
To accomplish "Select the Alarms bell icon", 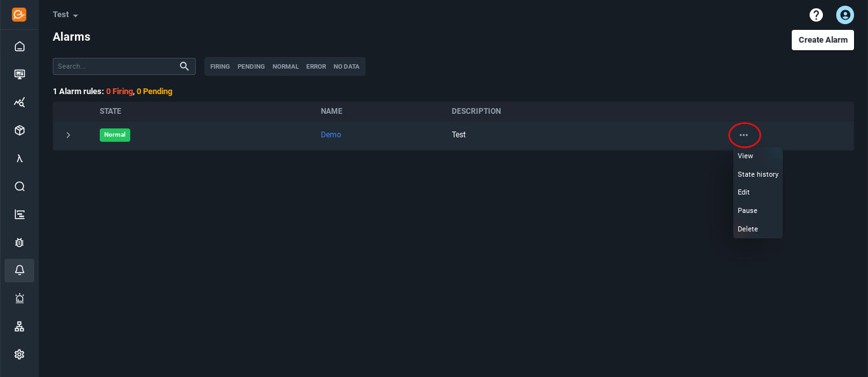I will [x=19, y=270].
